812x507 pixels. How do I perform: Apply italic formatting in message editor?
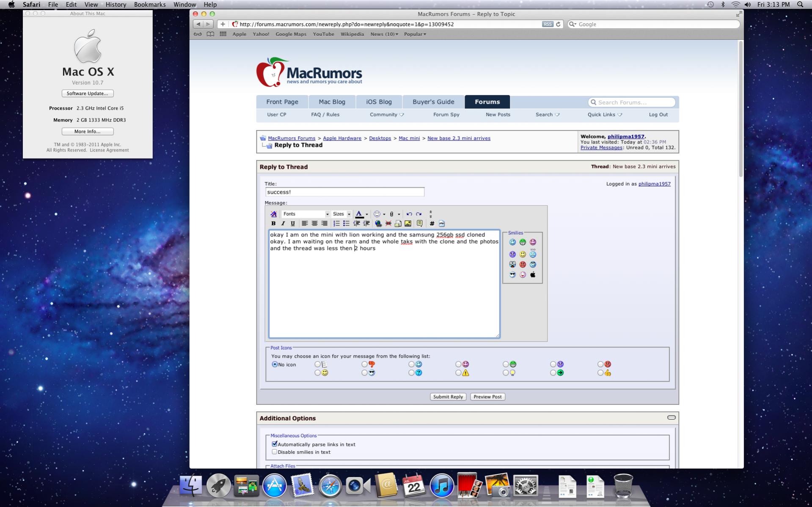click(283, 223)
